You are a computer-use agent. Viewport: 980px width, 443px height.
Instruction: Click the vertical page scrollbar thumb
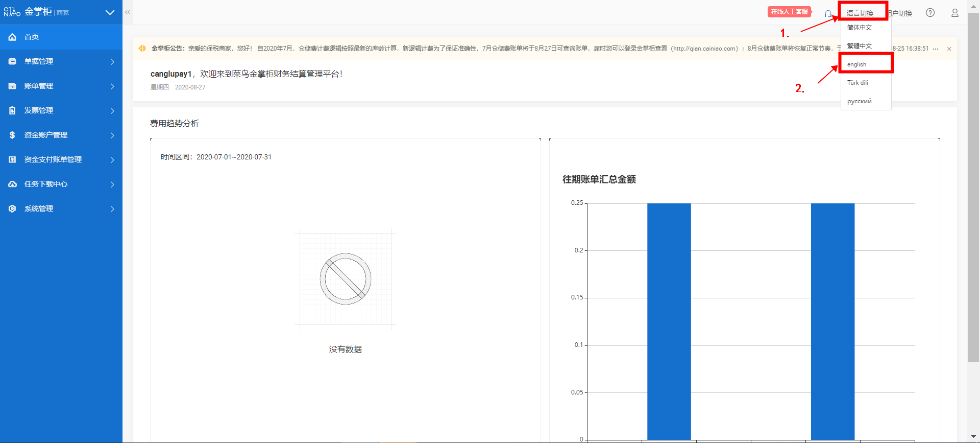coord(973,187)
